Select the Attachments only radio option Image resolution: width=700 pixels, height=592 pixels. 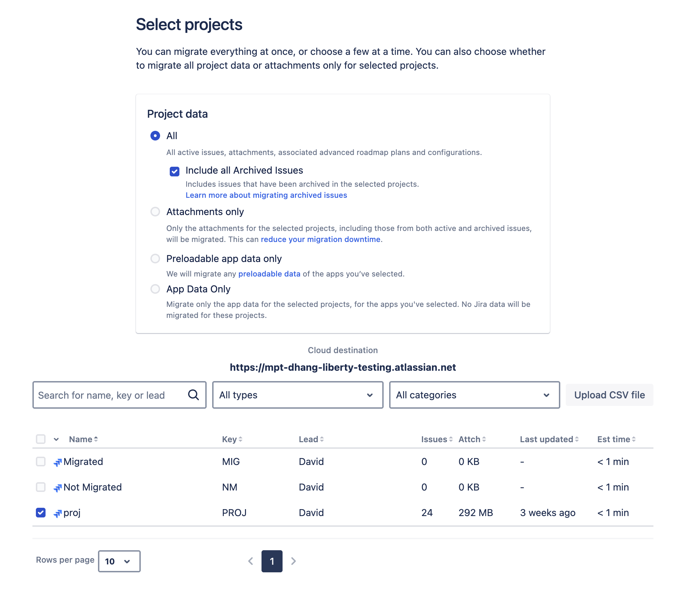pos(155,212)
